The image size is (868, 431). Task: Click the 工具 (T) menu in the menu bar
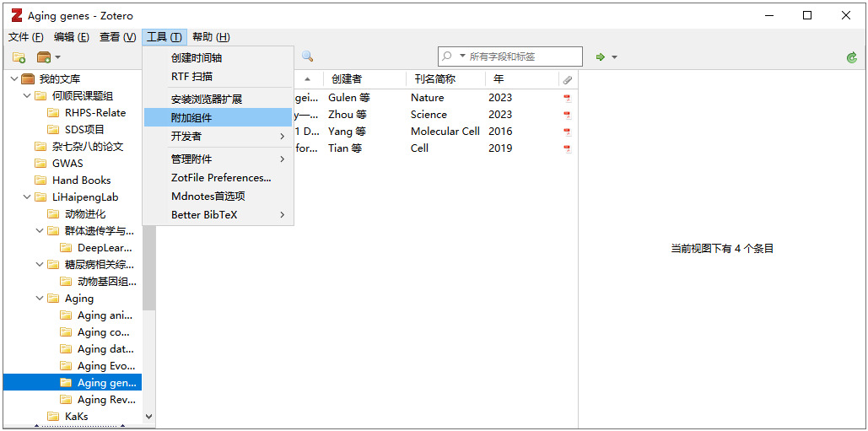(164, 37)
